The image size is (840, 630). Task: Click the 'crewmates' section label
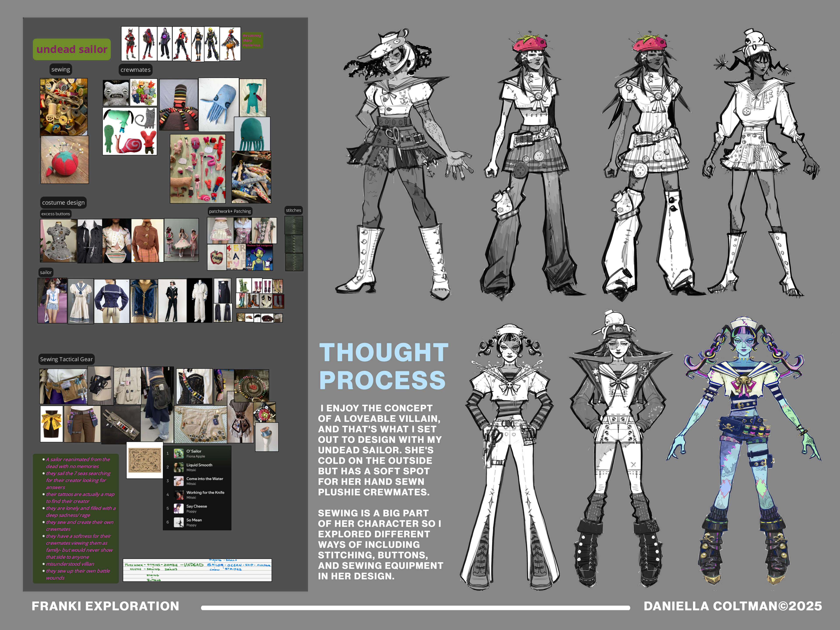(135, 70)
